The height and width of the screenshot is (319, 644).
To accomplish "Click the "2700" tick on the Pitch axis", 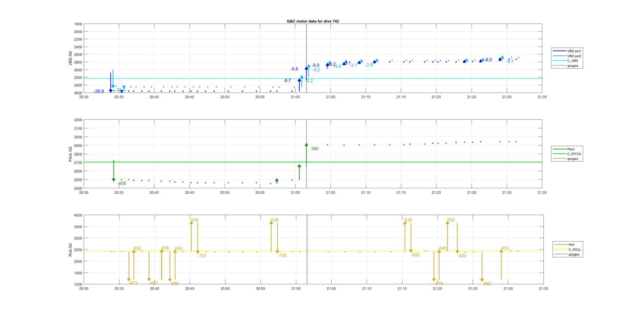I will pos(78,162).
